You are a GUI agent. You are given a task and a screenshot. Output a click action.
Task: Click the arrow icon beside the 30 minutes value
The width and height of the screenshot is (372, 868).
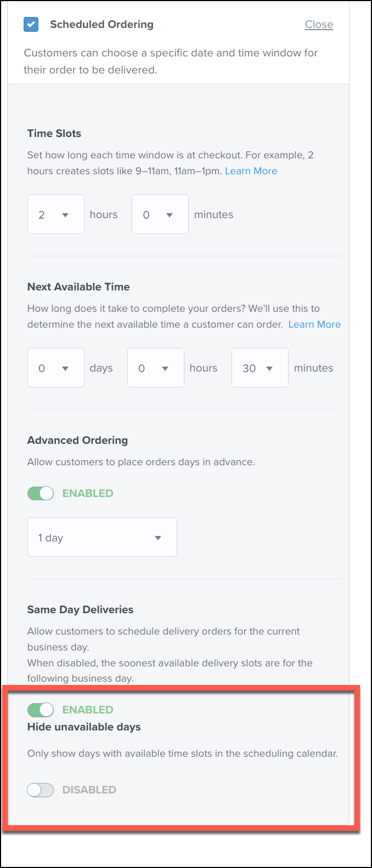pyautogui.click(x=269, y=368)
